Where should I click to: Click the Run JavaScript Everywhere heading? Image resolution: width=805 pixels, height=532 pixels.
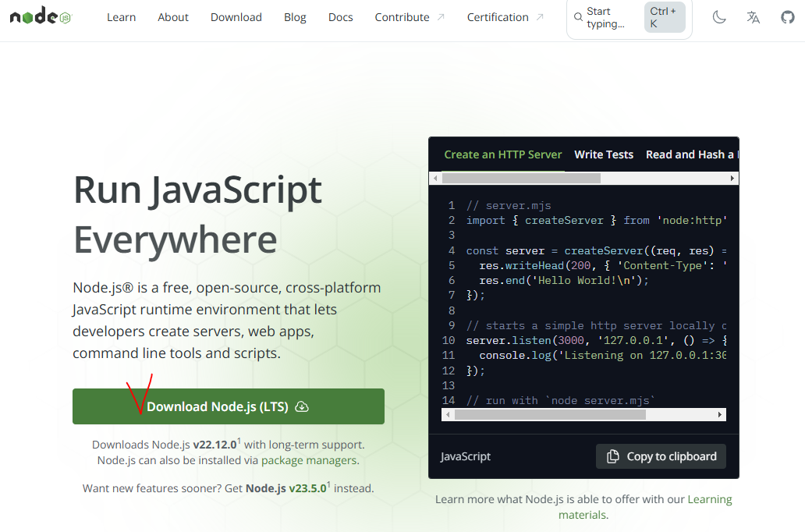[197, 215]
